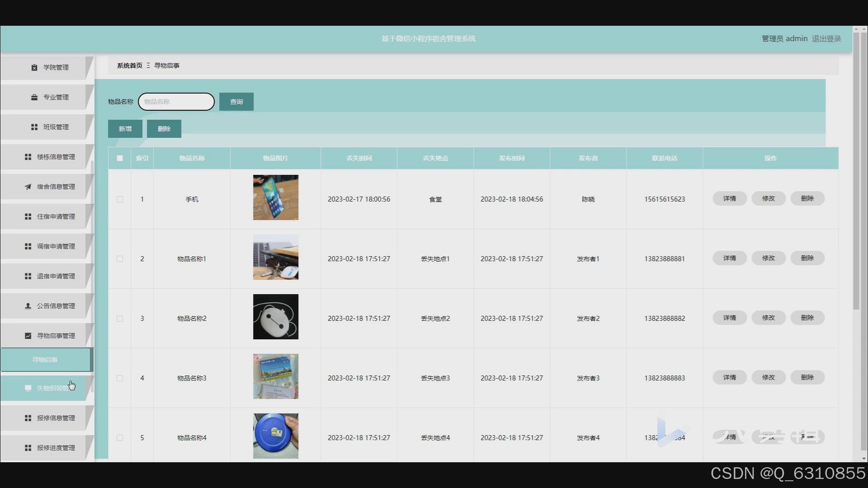Click the 查询 search button
This screenshot has width=868, height=488.
tap(236, 102)
